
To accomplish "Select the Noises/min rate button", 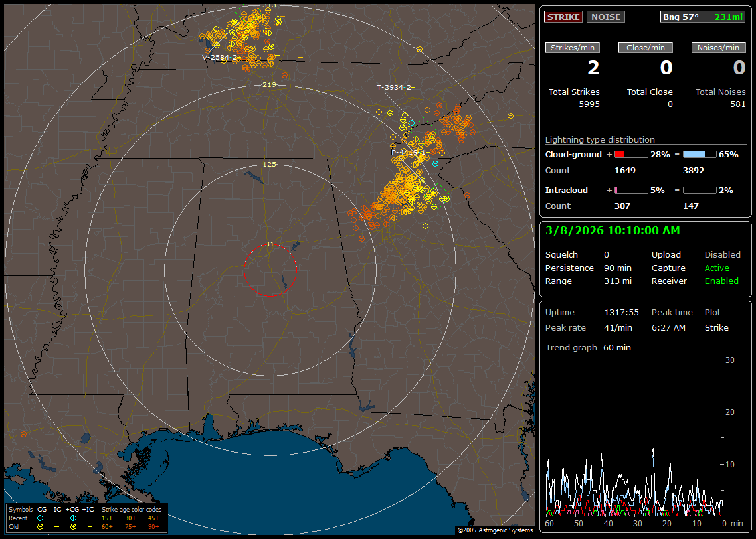I will [719, 48].
